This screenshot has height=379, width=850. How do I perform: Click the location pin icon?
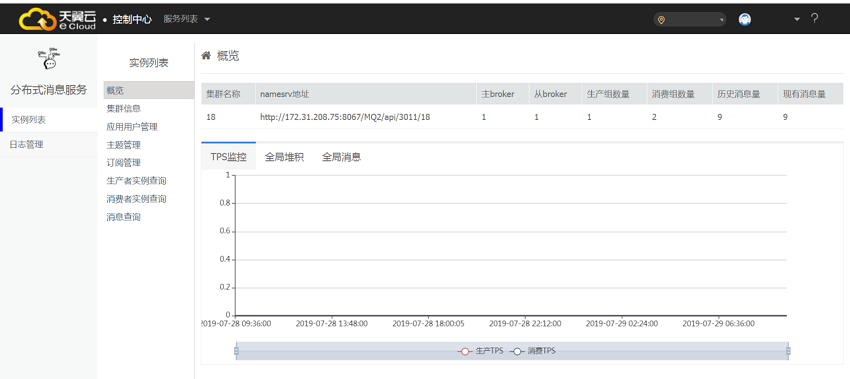[x=661, y=20]
